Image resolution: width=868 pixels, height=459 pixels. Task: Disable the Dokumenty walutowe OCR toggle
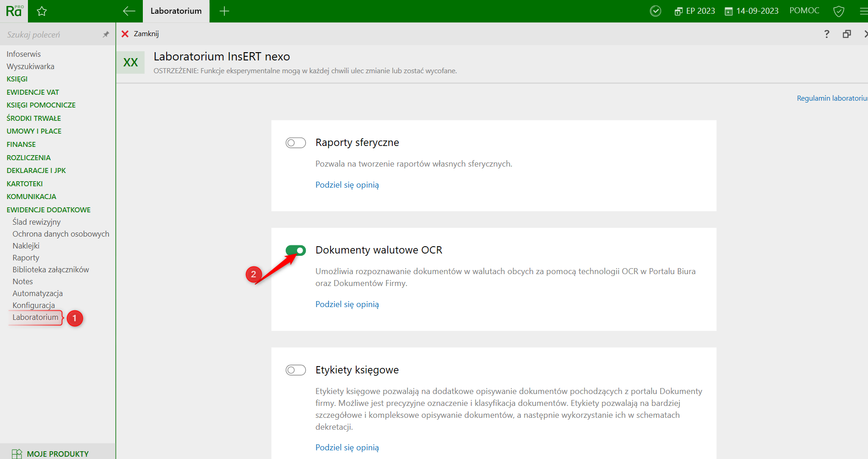pos(296,250)
